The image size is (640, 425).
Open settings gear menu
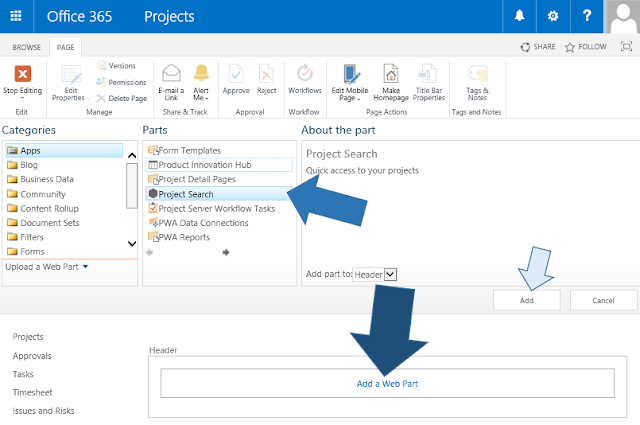point(553,16)
